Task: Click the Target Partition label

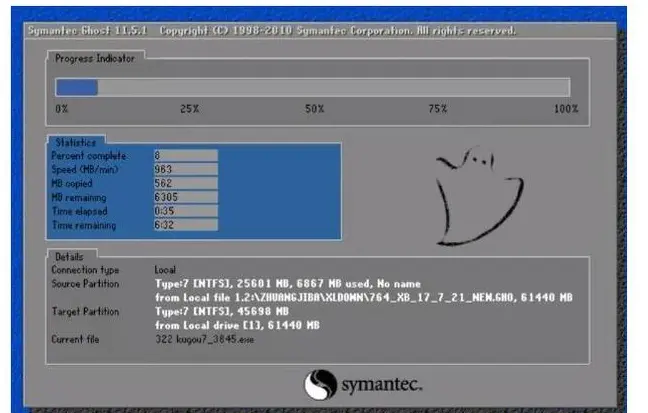Action: [85, 311]
